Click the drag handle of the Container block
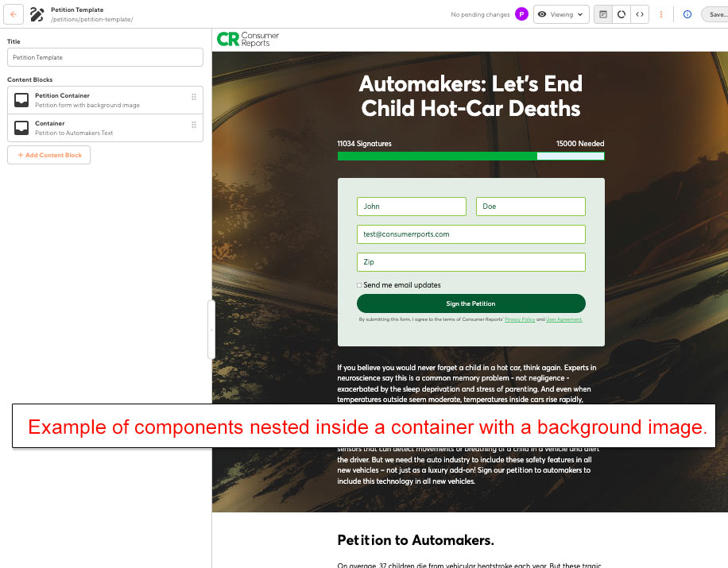Image resolution: width=728 pixels, height=568 pixels. 194,125
